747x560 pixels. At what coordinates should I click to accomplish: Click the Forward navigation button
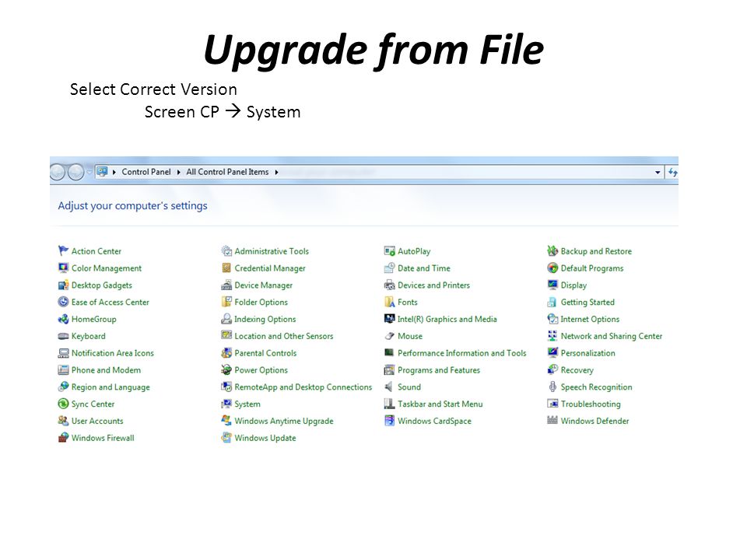(x=75, y=172)
